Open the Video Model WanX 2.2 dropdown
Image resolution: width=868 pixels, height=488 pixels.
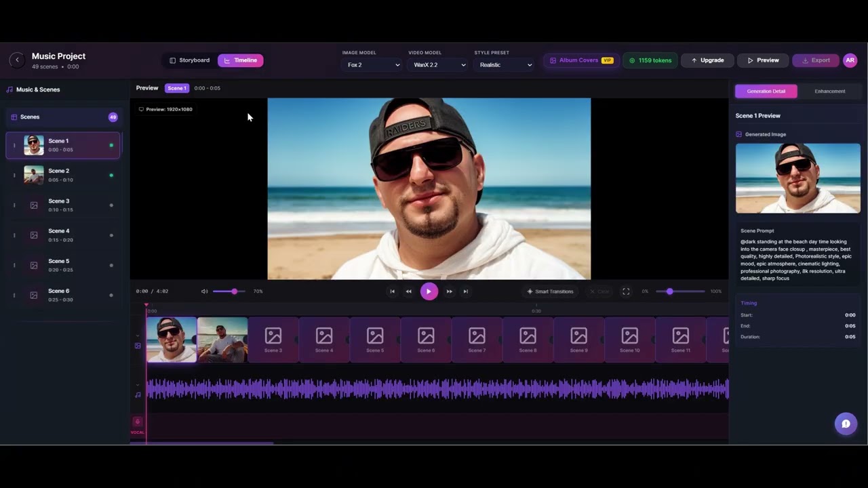tap(439, 65)
